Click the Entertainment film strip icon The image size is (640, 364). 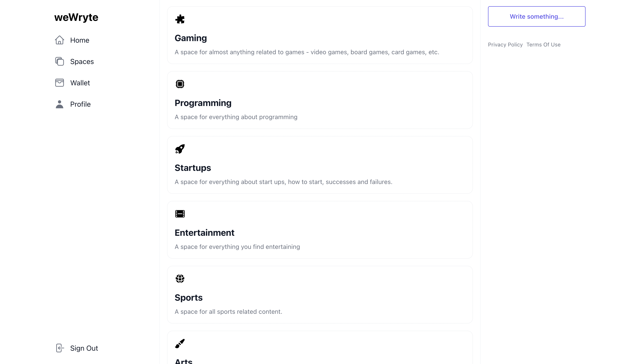tap(180, 214)
